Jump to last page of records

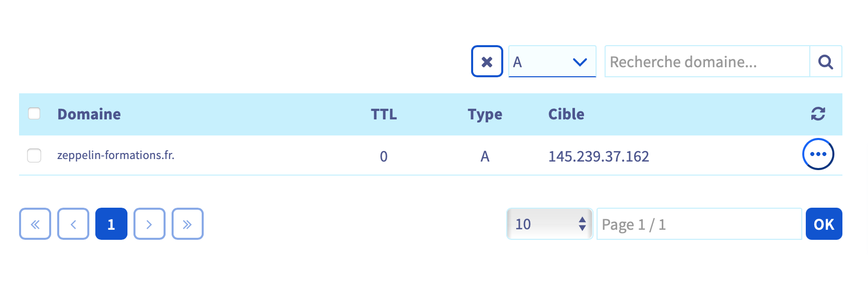[188, 224]
